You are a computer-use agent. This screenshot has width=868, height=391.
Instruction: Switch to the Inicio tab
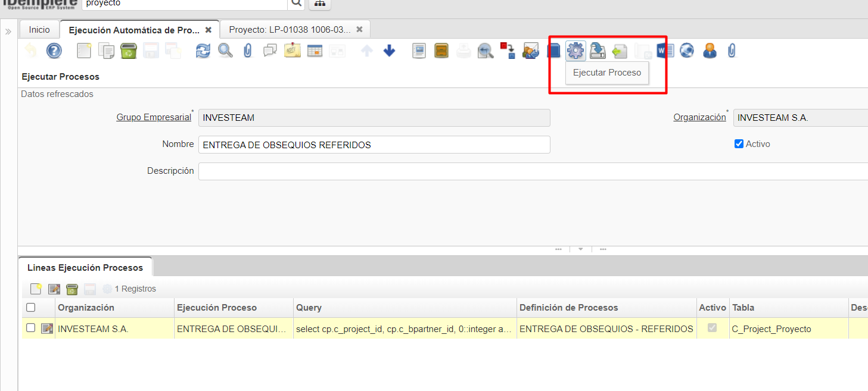click(39, 30)
